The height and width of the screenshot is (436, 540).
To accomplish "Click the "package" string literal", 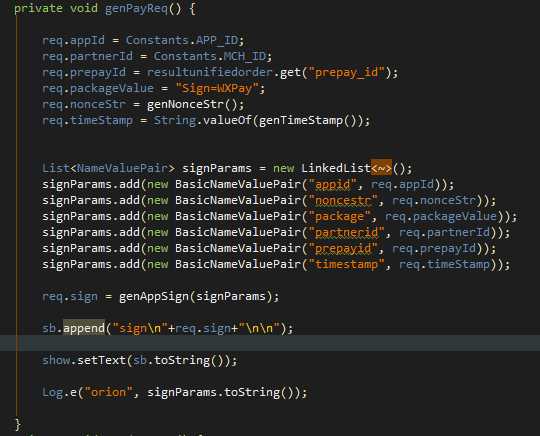I will [340, 216].
